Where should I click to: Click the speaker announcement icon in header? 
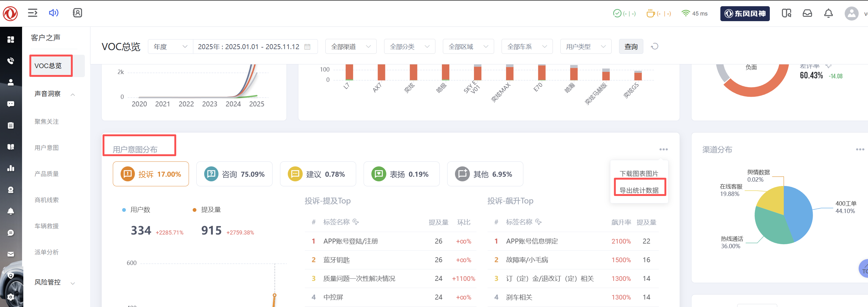(x=53, y=13)
